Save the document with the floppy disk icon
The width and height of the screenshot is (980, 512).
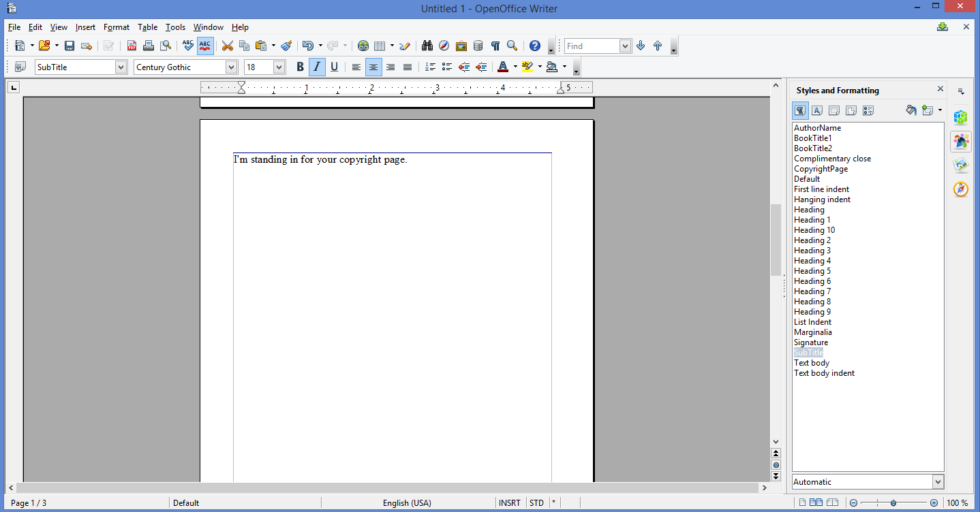70,46
